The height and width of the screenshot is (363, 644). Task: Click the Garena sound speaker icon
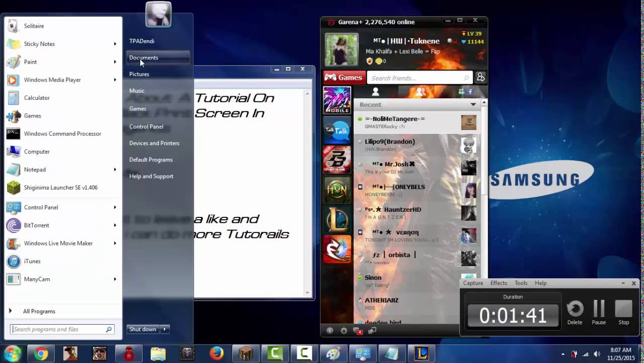330,331
